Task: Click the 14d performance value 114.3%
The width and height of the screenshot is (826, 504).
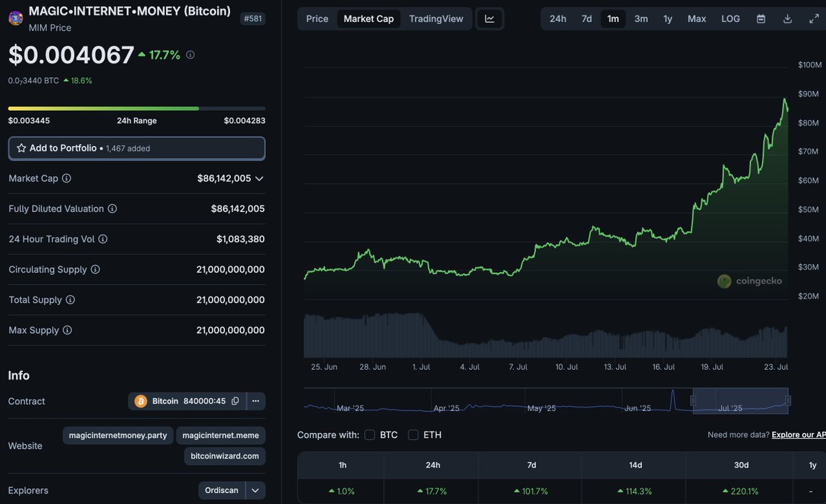Action: (634, 492)
